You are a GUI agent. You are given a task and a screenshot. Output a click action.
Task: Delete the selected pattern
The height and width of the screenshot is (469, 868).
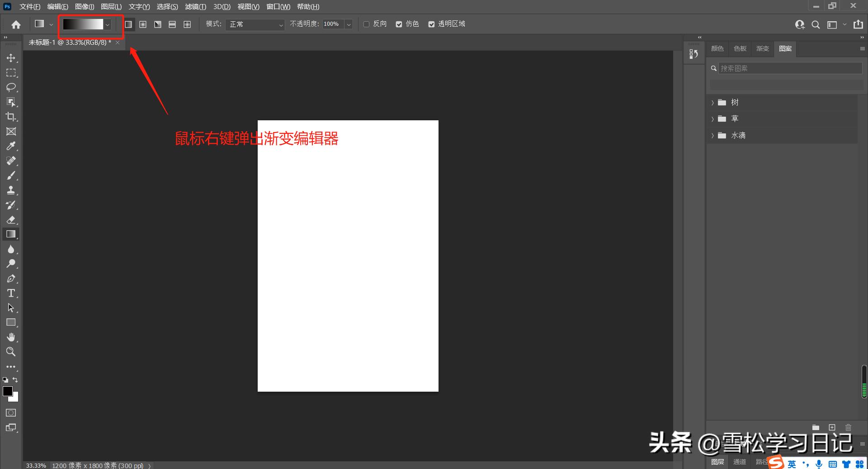(x=848, y=427)
